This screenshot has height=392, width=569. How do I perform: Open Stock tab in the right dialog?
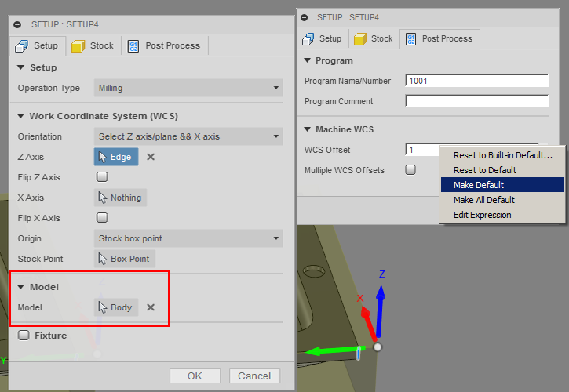coord(374,38)
